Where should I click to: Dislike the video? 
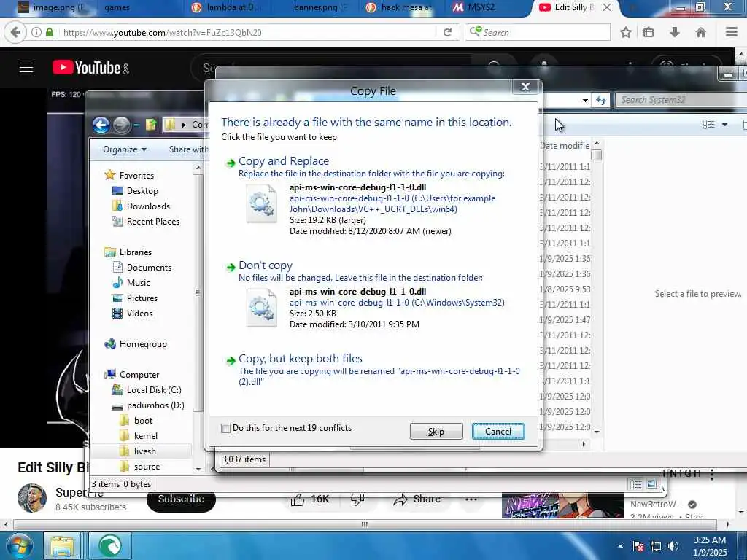pos(357,499)
